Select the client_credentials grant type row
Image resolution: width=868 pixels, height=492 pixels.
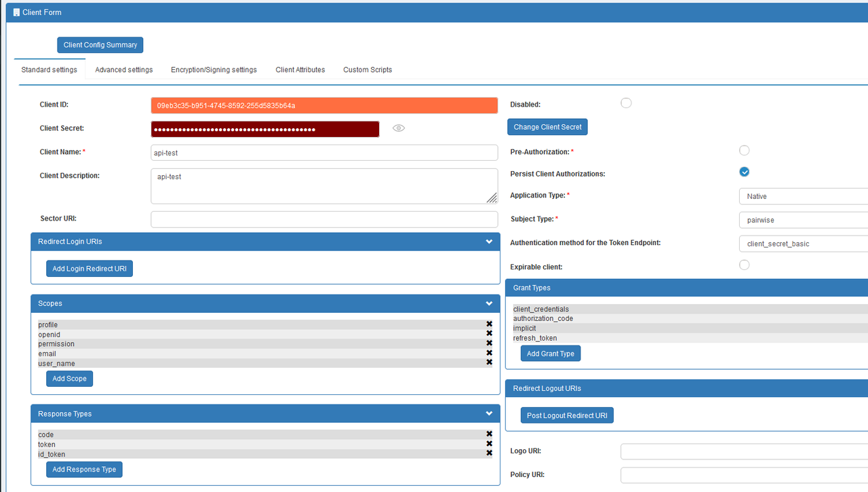[x=690, y=309]
